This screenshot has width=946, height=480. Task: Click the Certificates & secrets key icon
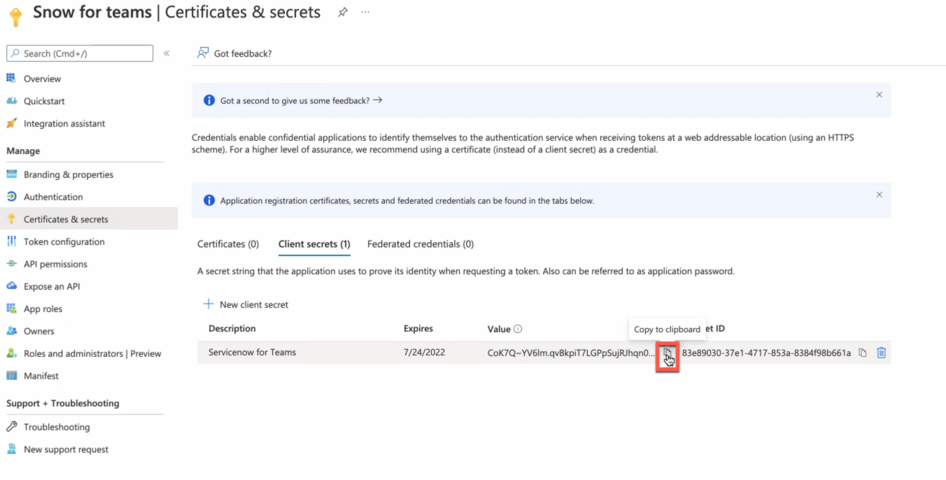(11, 219)
